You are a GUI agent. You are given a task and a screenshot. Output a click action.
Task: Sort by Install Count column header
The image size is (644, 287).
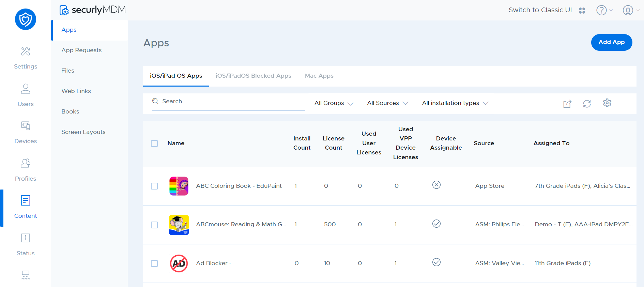302,143
